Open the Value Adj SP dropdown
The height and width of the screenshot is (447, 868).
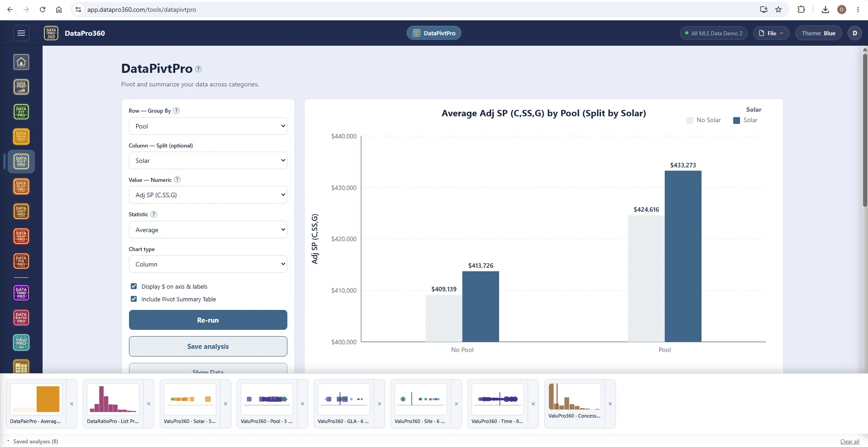coord(208,195)
